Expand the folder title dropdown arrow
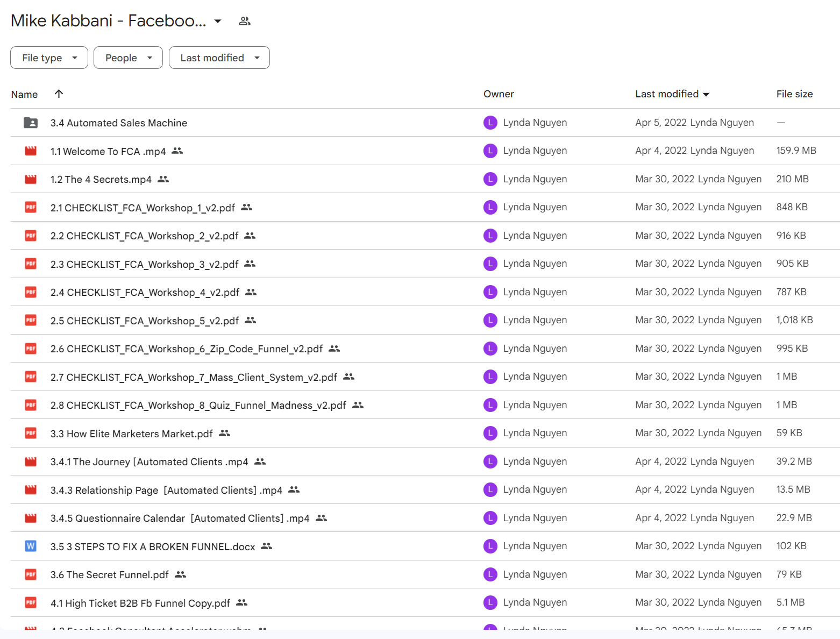 pyautogui.click(x=218, y=21)
